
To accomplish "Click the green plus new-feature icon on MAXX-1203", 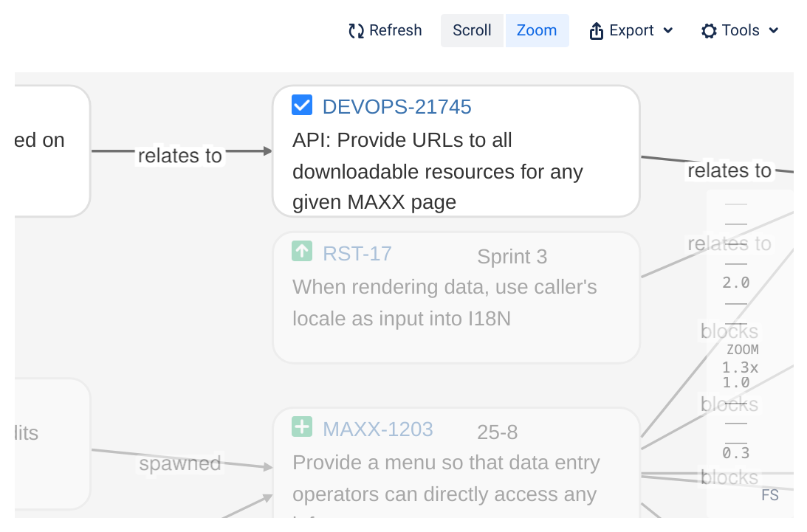I will (x=301, y=427).
